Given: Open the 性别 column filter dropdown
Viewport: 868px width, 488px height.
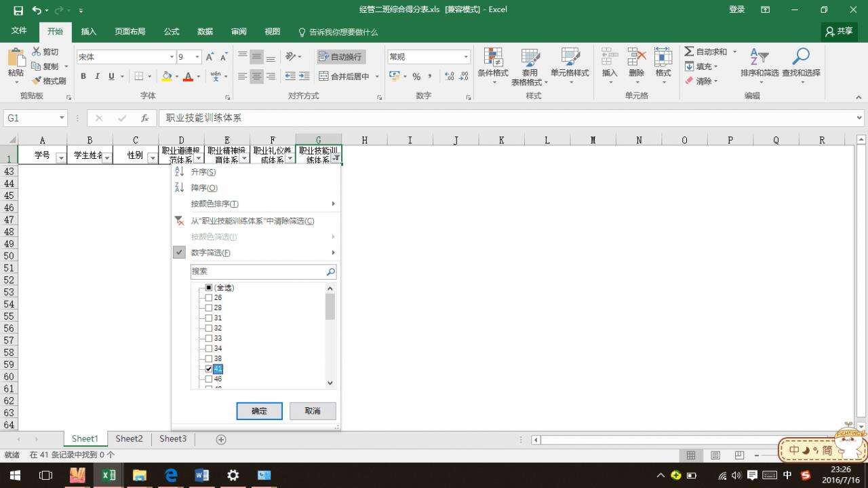Looking at the screenshot, I should tap(152, 158).
